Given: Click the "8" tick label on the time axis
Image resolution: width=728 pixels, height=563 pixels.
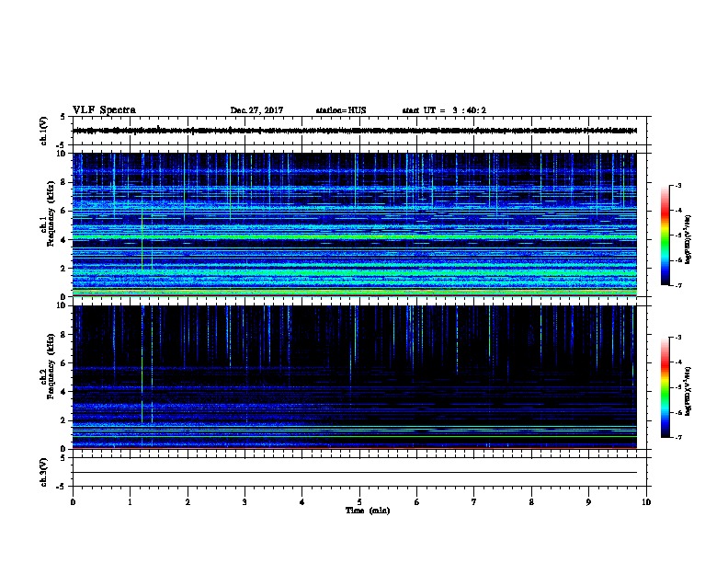Looking at the screenshot, I should (531, 501).
